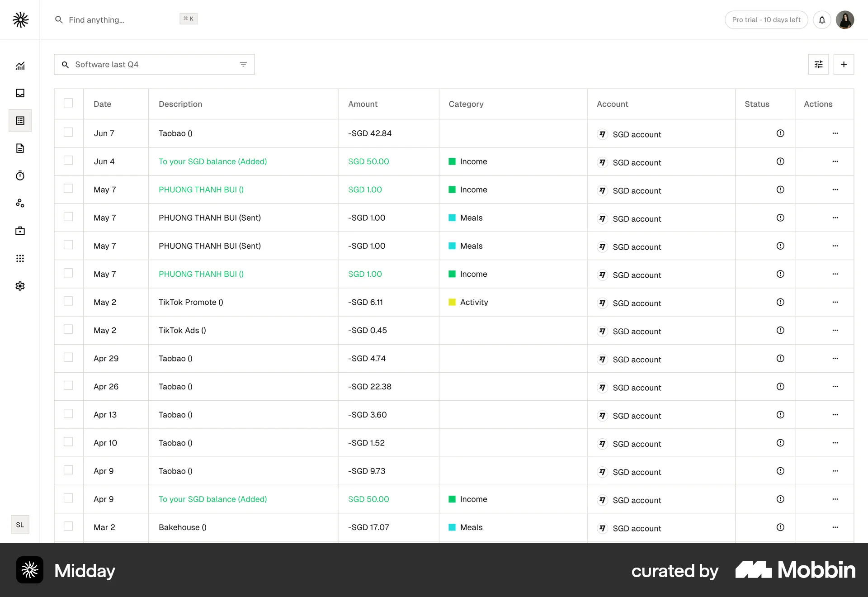Viewport: 868px width, 597px height.
Task: Open the actions menu for the Jun 4 transaction
Action: coord(835,161)
